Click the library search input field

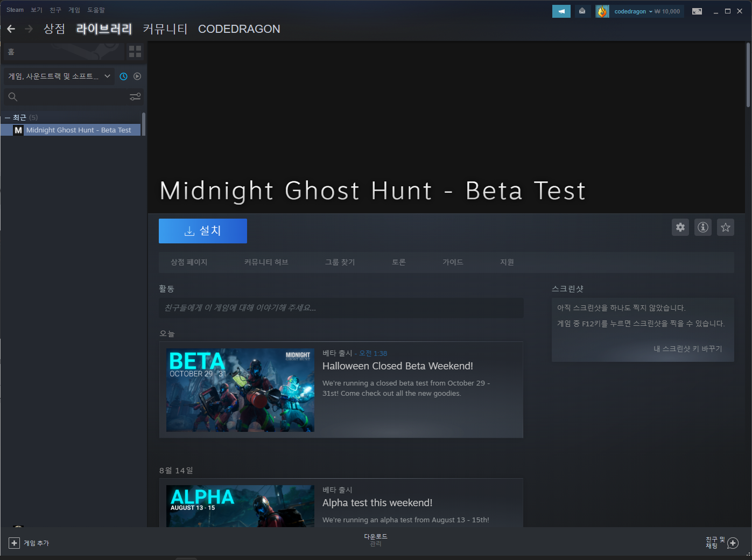tap(73, 97)
